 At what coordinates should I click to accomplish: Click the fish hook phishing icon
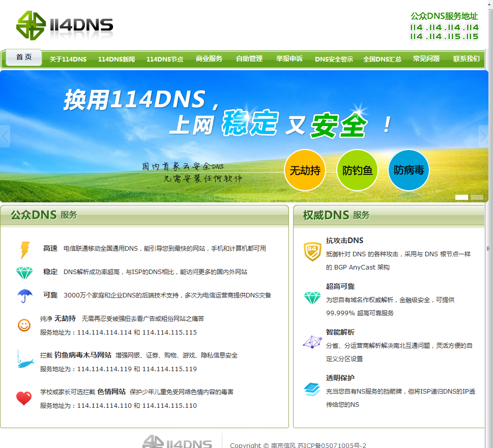click(25, 360)
